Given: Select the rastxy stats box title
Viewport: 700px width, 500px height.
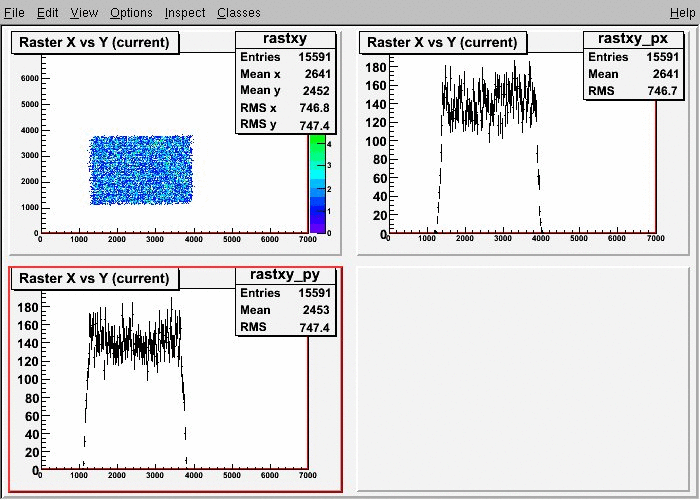Looking at the screenshot, I should click(x=285, y=39).
